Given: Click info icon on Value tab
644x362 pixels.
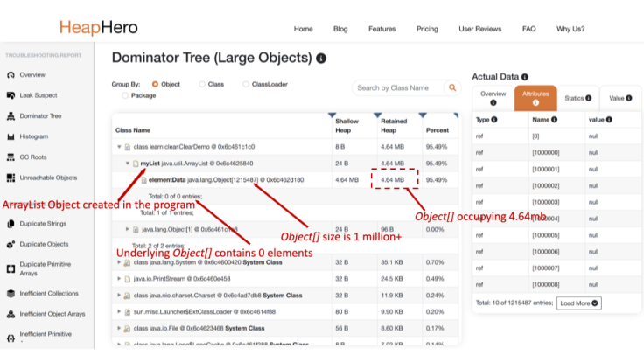Looking at the screenshot, I should tap(629, 98).
